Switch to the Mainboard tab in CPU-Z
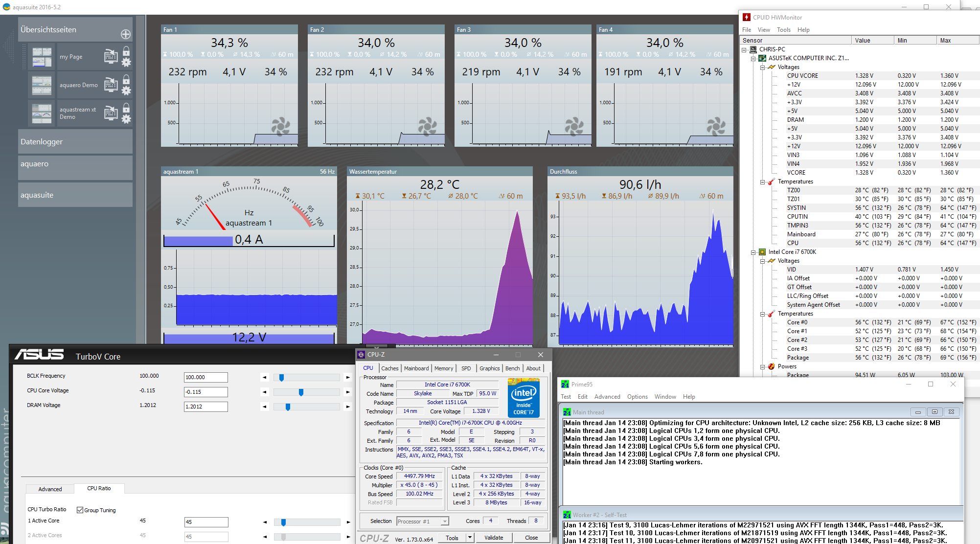Image resolution: width=980 pixels, height=544 pixels. pos(416,368)
